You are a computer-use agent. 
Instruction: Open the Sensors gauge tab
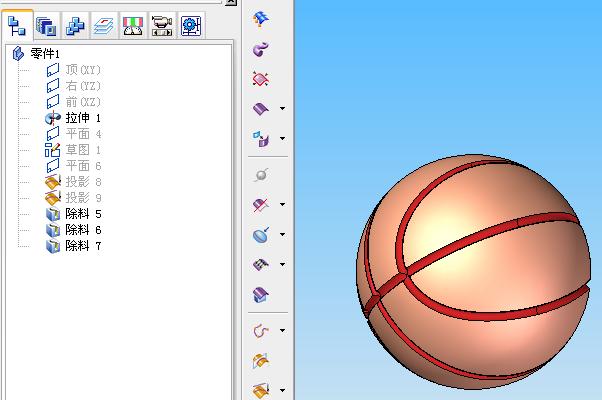click(x=133, y=26)
